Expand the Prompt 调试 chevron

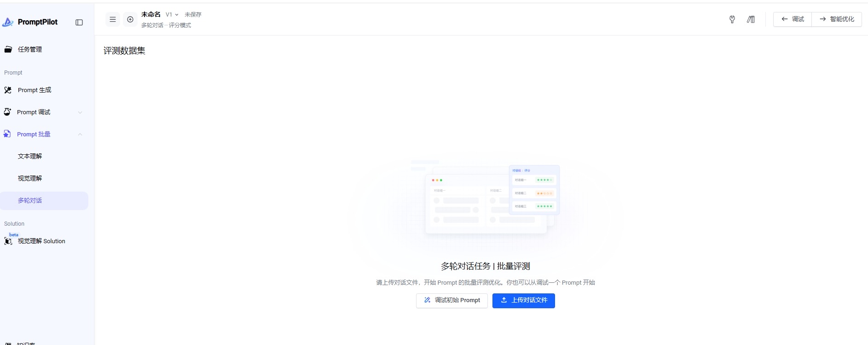[80, 112]
